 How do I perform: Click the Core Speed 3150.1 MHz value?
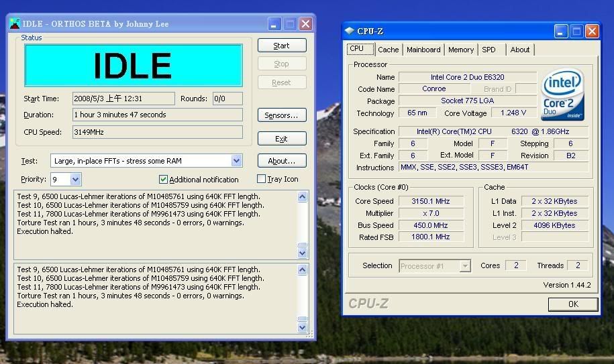click(x=431, y=201)
